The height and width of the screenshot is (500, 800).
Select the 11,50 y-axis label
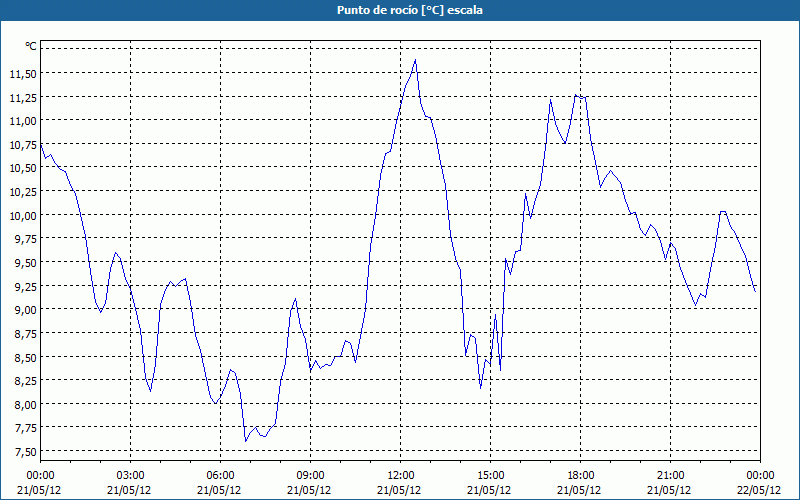click(x=23, y=74)
